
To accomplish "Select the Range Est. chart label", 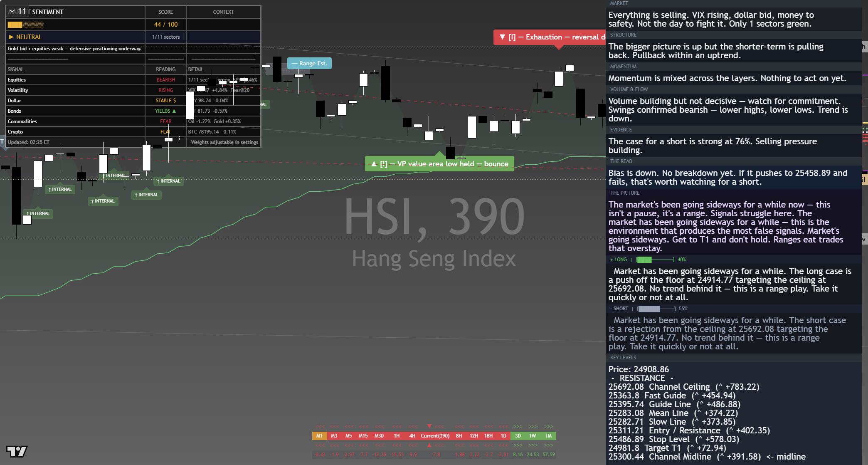I will [309, 63].
